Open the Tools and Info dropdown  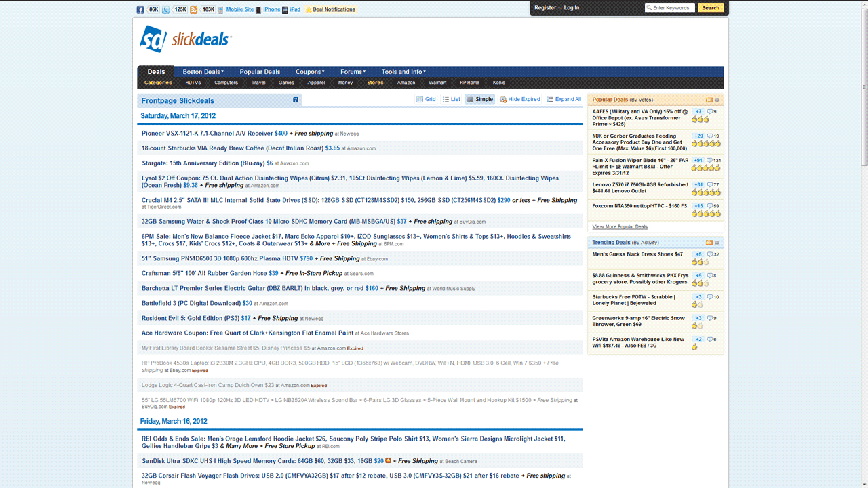[x=403, y=72]
